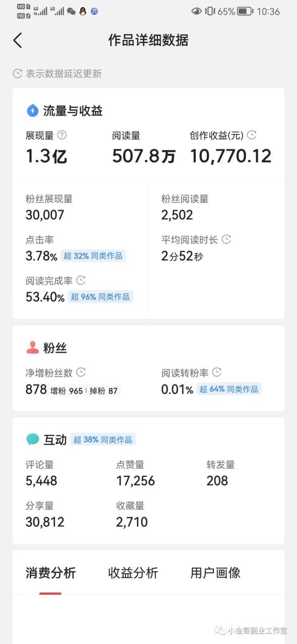The height and width of the screenshot is (644, 297).
Task: Switch to the 收益分析 tab
Action: click(x=132, y=573)
